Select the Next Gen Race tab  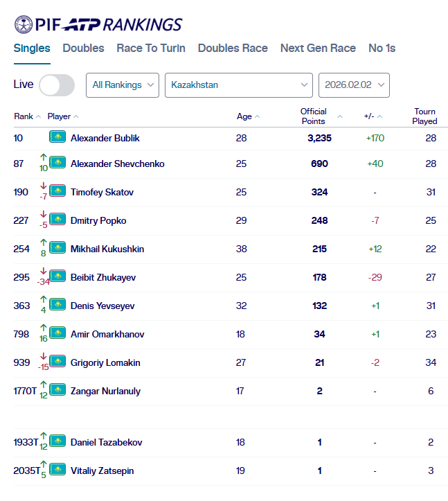coord(318,49)
